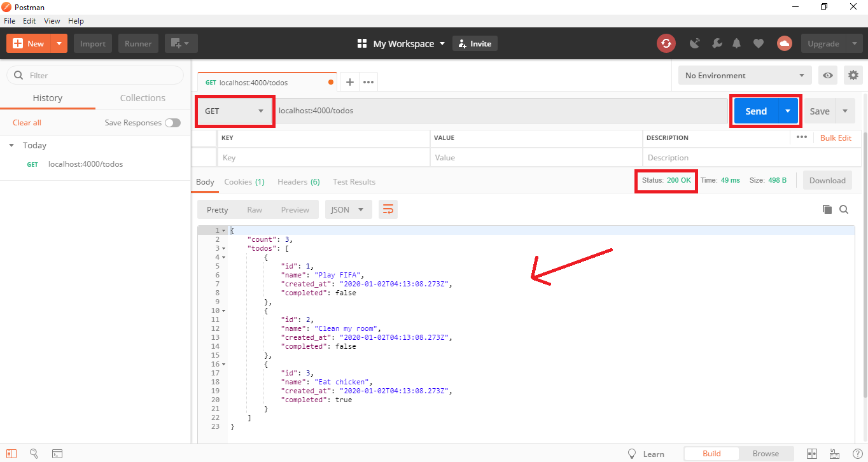
Task: Toggle line wrap in response body
Action: [388, 209]
